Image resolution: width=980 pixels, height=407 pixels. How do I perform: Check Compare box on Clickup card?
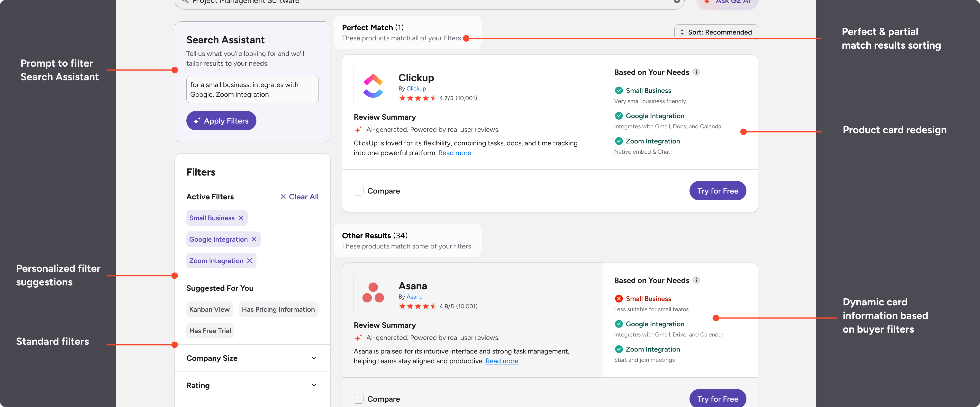pyautogui.click(x=358, y=191)
